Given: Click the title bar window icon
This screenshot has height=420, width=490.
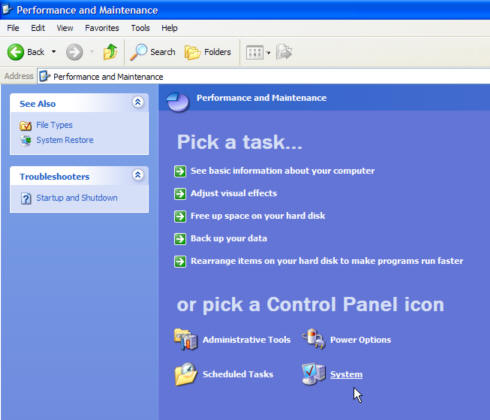Looking at the screenshot, I should tap(6, 10).
